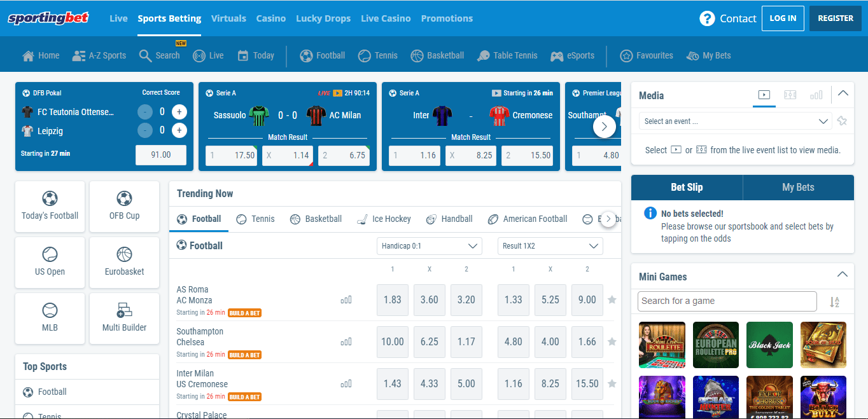
Task: Reveal more Trending Now sport tabs
Action: [x=608, y=219]
